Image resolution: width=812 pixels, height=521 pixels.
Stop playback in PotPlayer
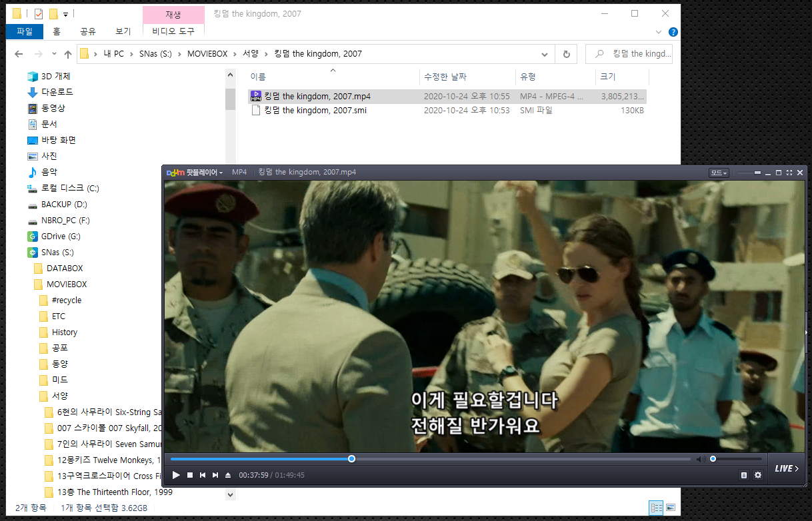pos(190,475)
